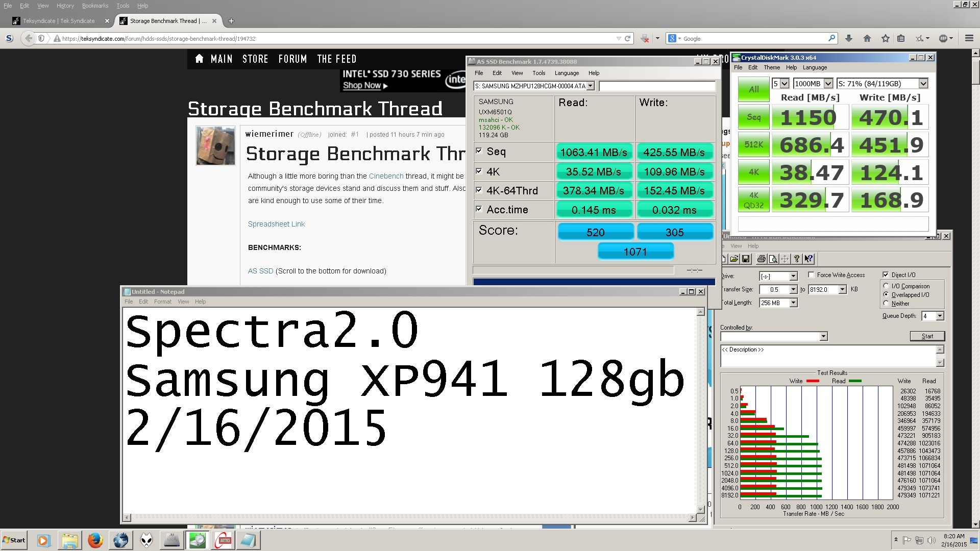Click the ATTO context help arrow icon
This screenshot has height=551, width=980.
coord(808,259)
